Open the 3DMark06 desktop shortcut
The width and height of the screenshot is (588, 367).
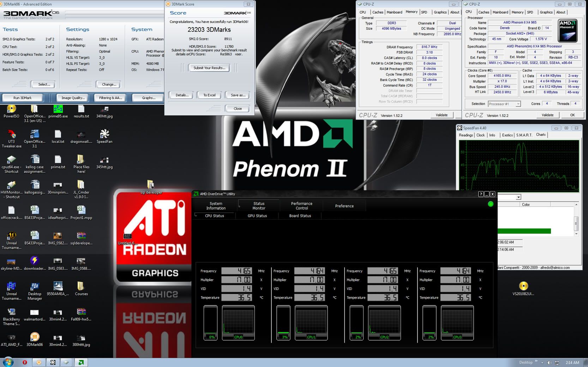pyautogui.click(x=35, y=337)
